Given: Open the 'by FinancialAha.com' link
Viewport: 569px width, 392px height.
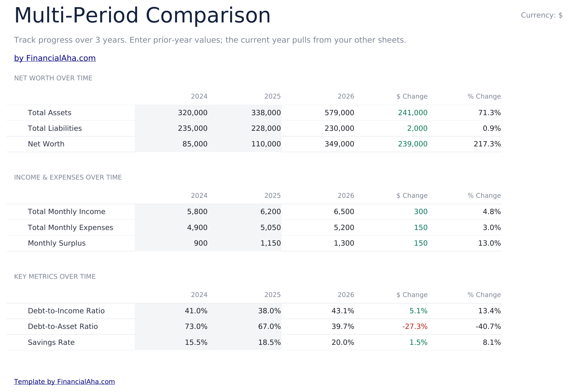Looking at the screenshot, I should [x=55, y=58].
